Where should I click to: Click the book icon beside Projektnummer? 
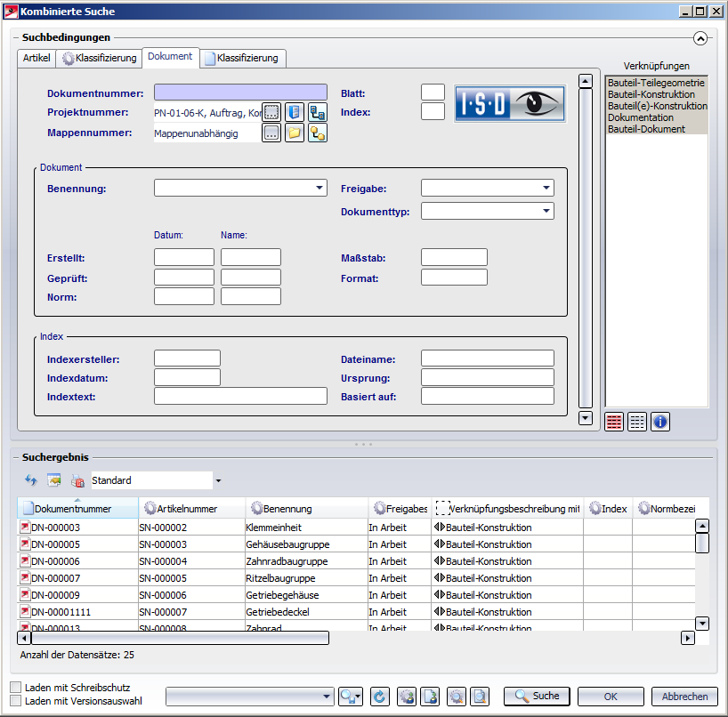pos(295,112)
